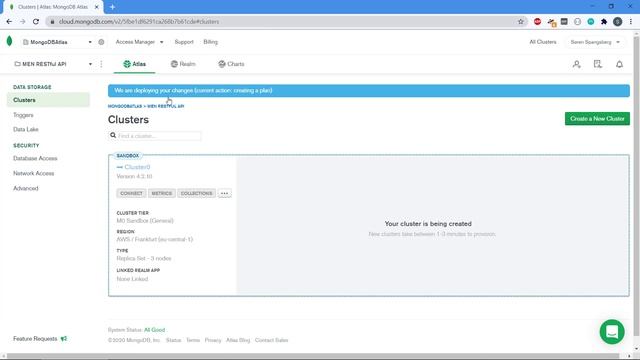Close the Clusters browser tab
The image size is (640, 360).
click(97, 7)
